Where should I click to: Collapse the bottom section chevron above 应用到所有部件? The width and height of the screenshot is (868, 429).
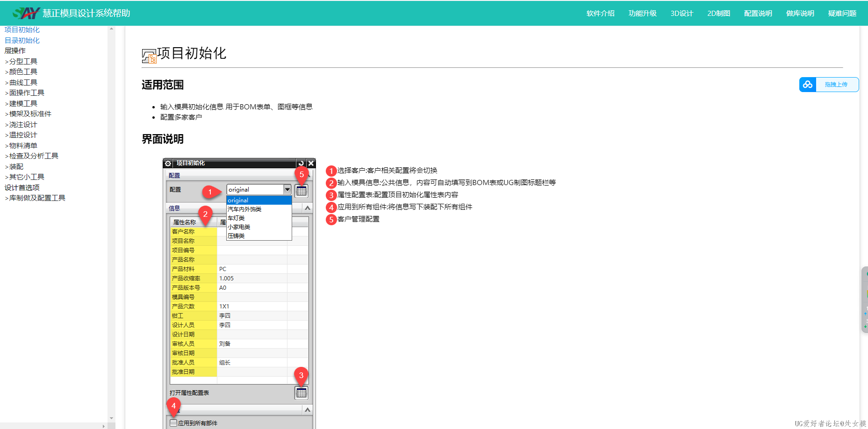307,410
